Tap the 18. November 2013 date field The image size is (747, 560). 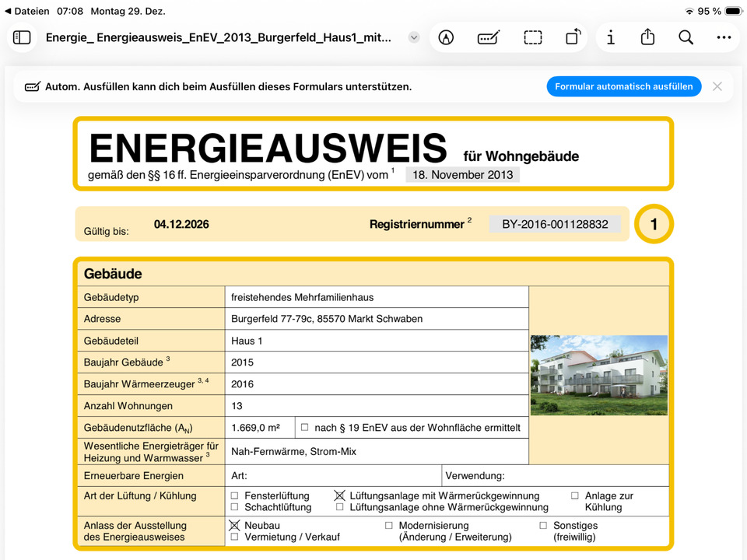[x=462, y=175]
